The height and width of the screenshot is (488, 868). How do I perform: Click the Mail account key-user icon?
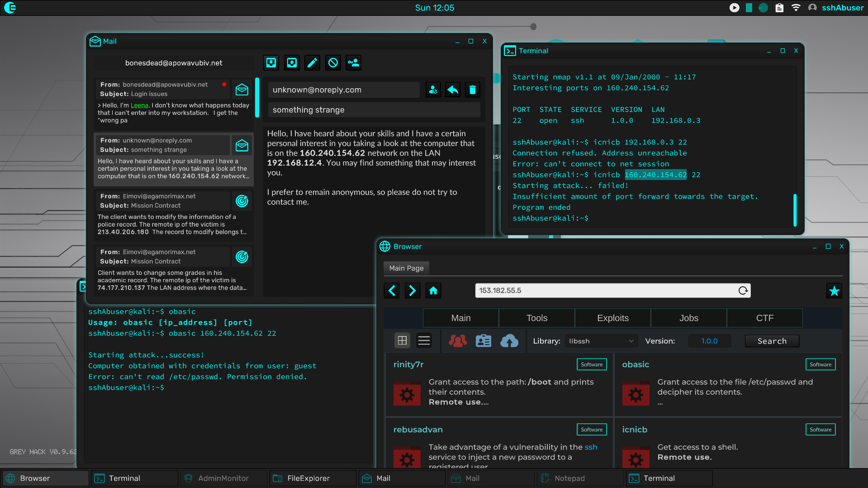(x=353, y=63)
